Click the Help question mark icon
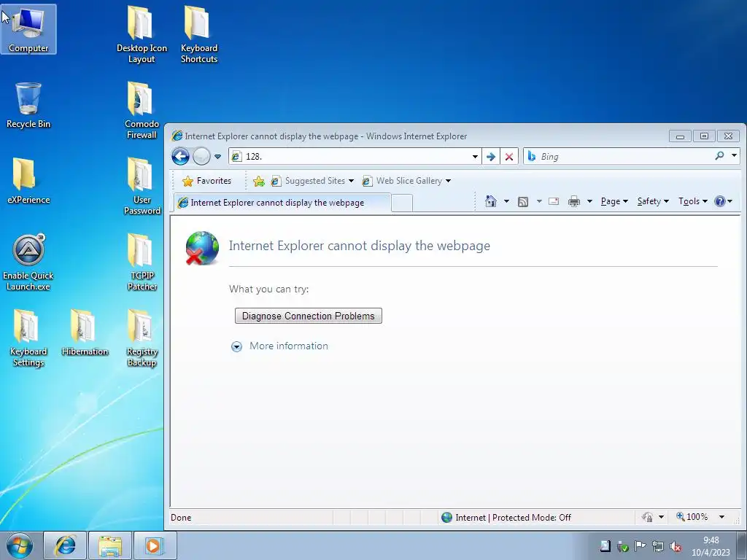This screenshot has width=747, height=560. [x=719, y=201]
